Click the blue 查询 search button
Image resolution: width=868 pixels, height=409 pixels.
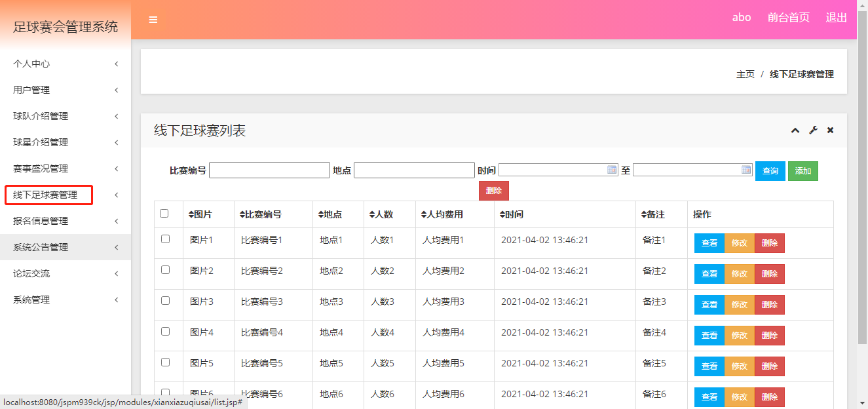[x=770, y=171]
